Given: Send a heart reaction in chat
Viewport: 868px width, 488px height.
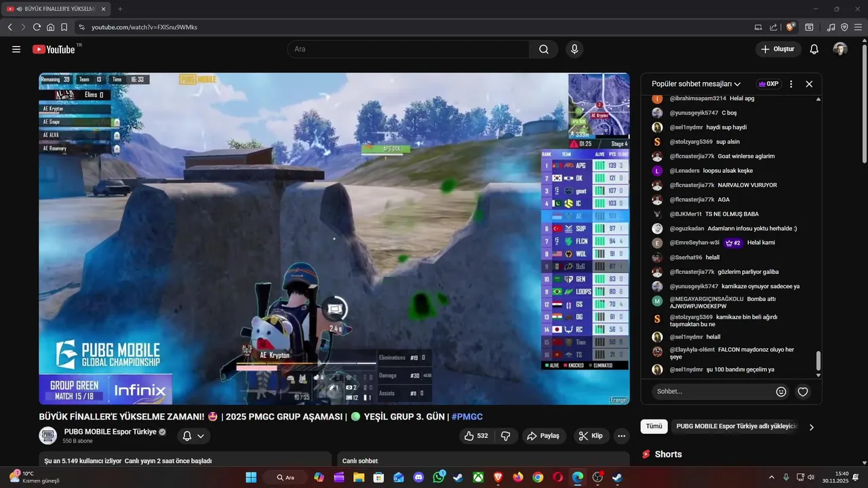Looking at the screenshot, I should (803, 391).
